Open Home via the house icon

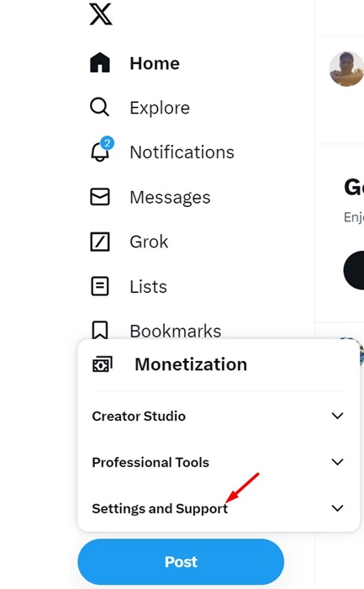click(x=100, y=63)
